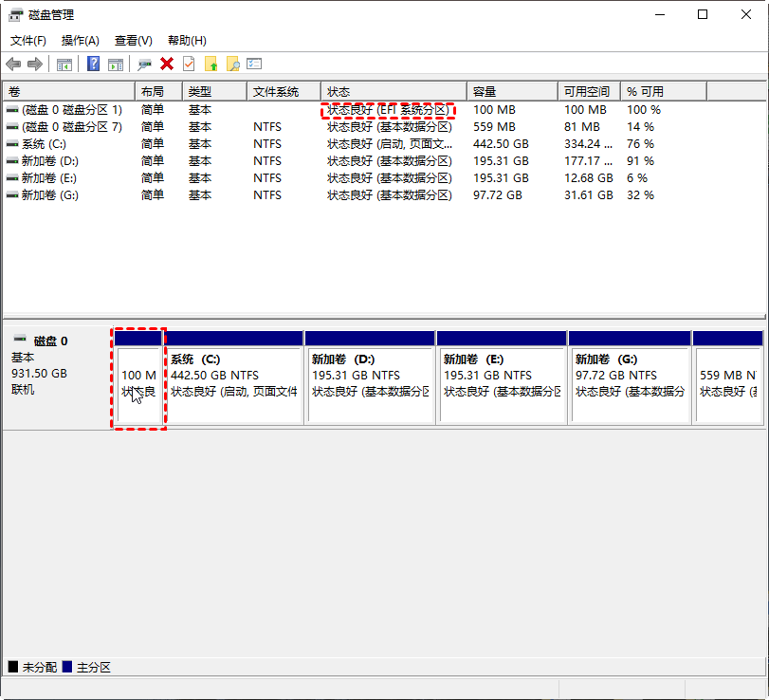The height and width of the screenshot is (700, 769).
Task: Click the 磁盘 0 disk label
Action: [x=50, y=341]
